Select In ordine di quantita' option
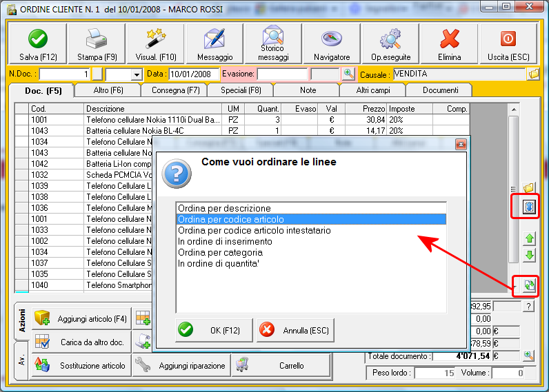 point(311,263)
